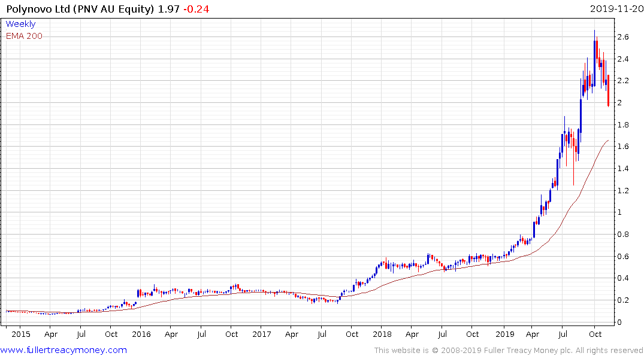Image resolution: width=644 pixels, height=359 pixels.
Task: Click the y-axis label 1.4
Action: pos(623,169)
